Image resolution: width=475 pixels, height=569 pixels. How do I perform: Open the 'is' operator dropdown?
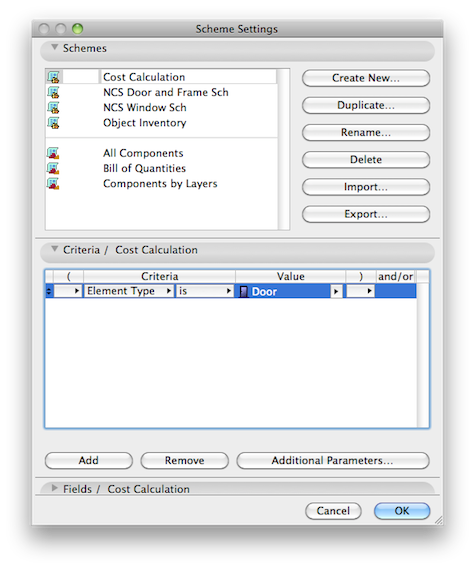point(205,291)
